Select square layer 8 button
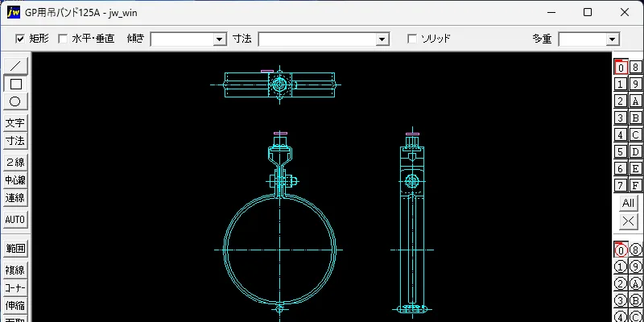This screenshot has height=322, width=644. [635, 67]
